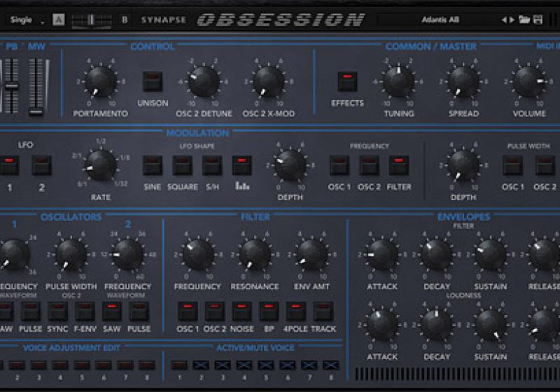This screenshot has width=560, height=392.
Task: Open preset folder browser icon
Action: point(524,20)
